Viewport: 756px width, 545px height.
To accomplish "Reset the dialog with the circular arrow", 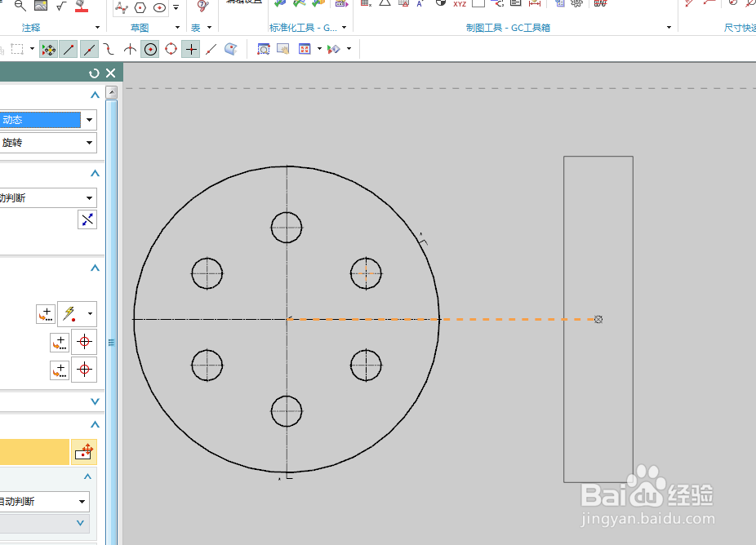I will click(x=94, y=73).
